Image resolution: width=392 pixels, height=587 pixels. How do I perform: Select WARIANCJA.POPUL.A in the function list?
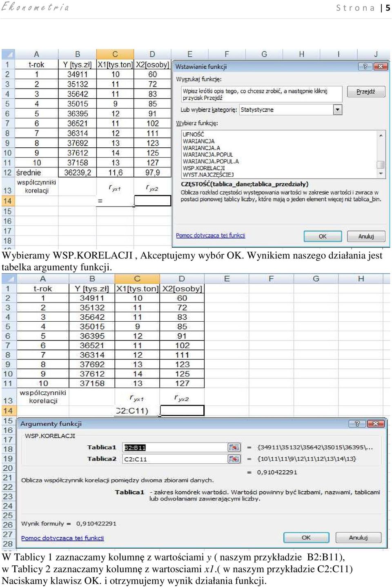[211, 161]
